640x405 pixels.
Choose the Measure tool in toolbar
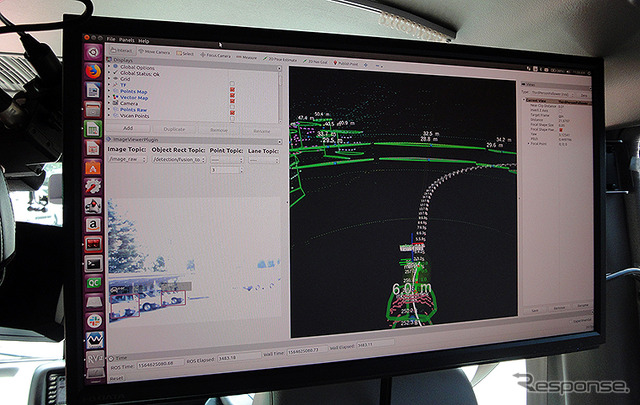click(x=247, y=57)
